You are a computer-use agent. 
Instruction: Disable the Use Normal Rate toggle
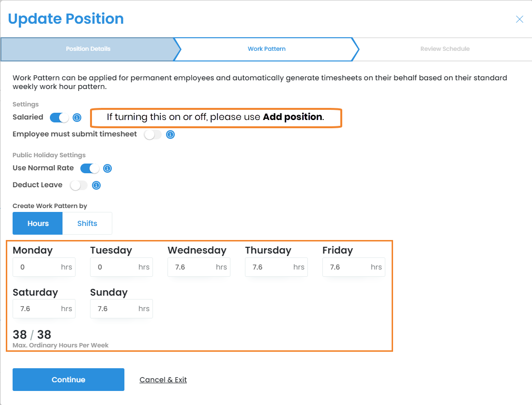[90, 168]
